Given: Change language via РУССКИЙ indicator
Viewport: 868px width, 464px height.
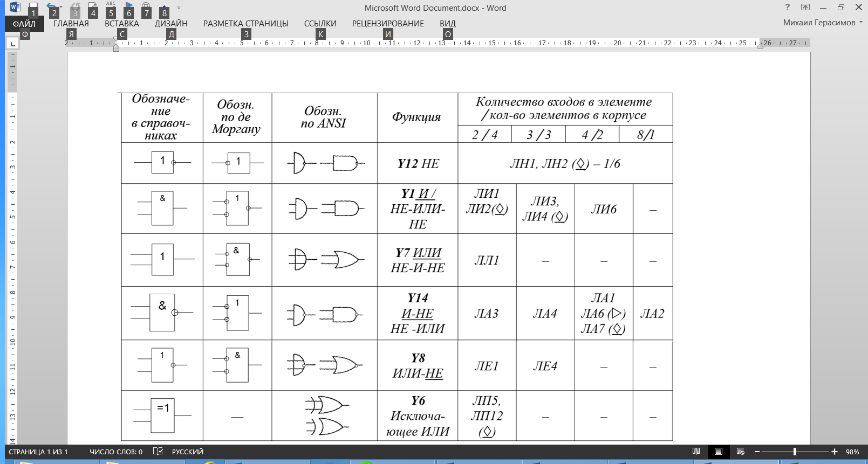Looking at the screenshot, I should pyautogui.click(x=187, y=452).
